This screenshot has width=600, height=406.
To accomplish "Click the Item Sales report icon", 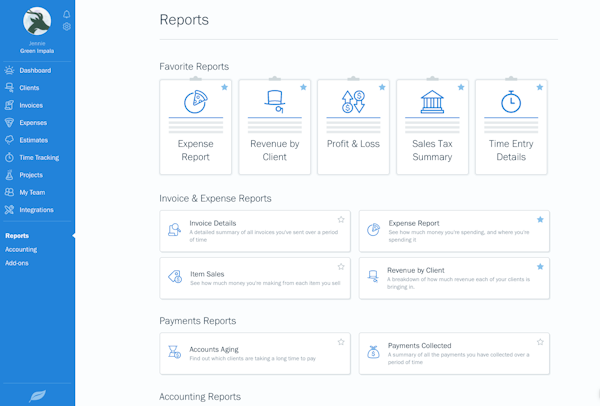I will click(175, 277).
